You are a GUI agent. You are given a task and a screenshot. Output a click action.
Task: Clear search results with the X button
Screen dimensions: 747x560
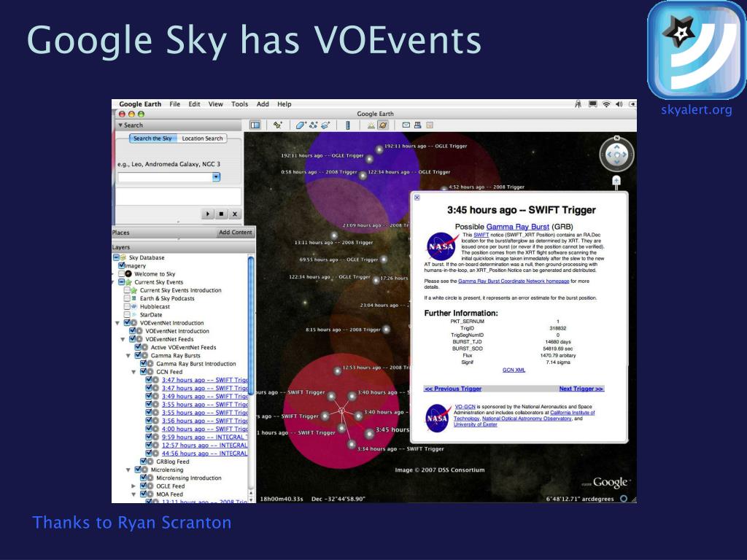(x=234, y=214)
